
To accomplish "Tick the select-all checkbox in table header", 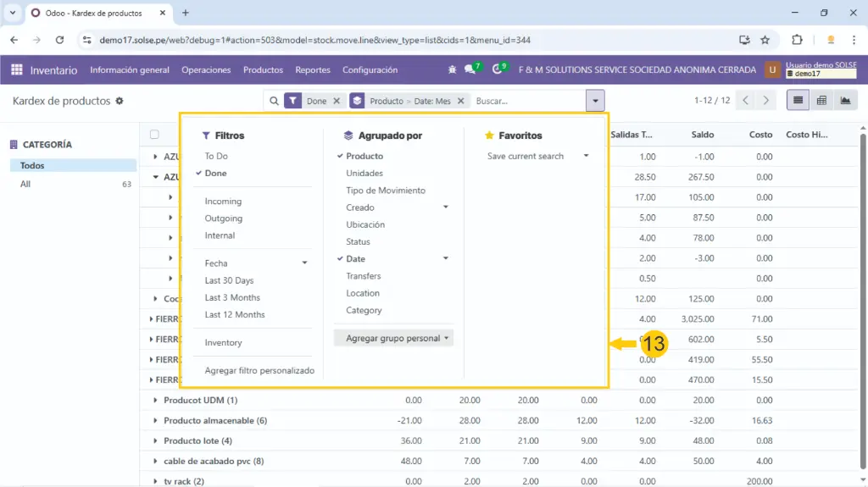I will pos(154,135).
